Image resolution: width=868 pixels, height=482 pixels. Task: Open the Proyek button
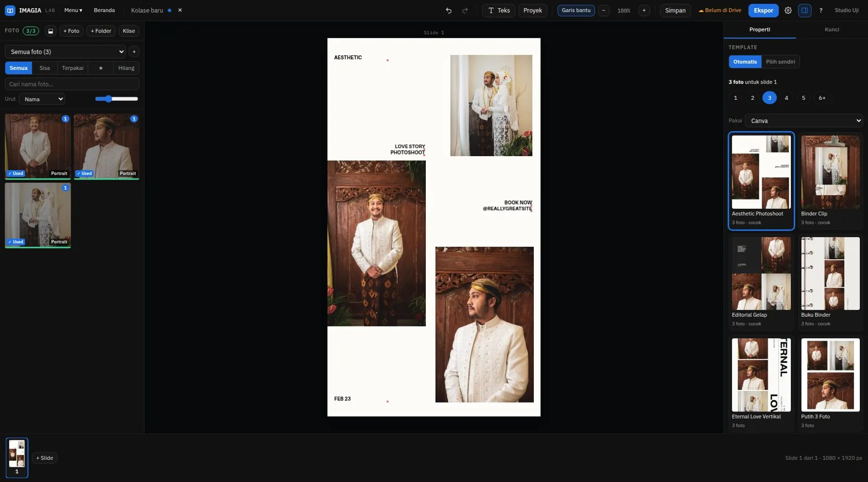pyautogui.click(x=533, y=10)
